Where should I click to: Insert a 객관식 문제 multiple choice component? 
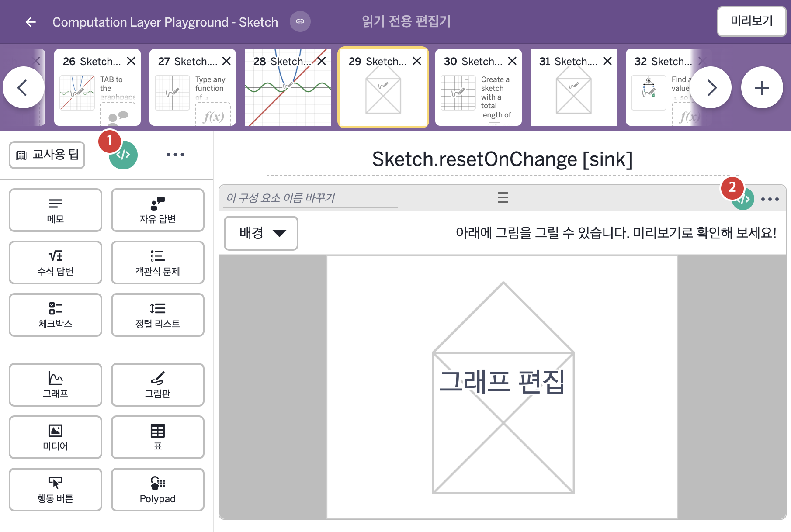158,263
